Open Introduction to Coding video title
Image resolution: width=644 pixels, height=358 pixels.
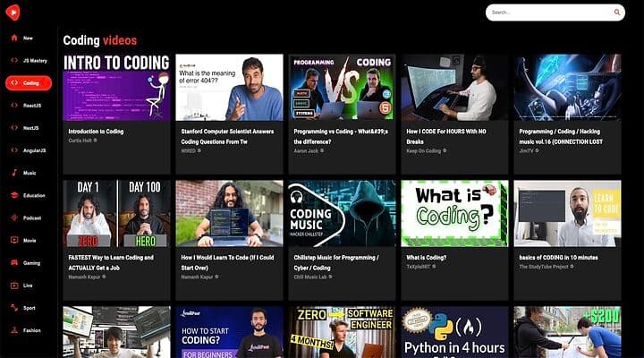point(96,132)
